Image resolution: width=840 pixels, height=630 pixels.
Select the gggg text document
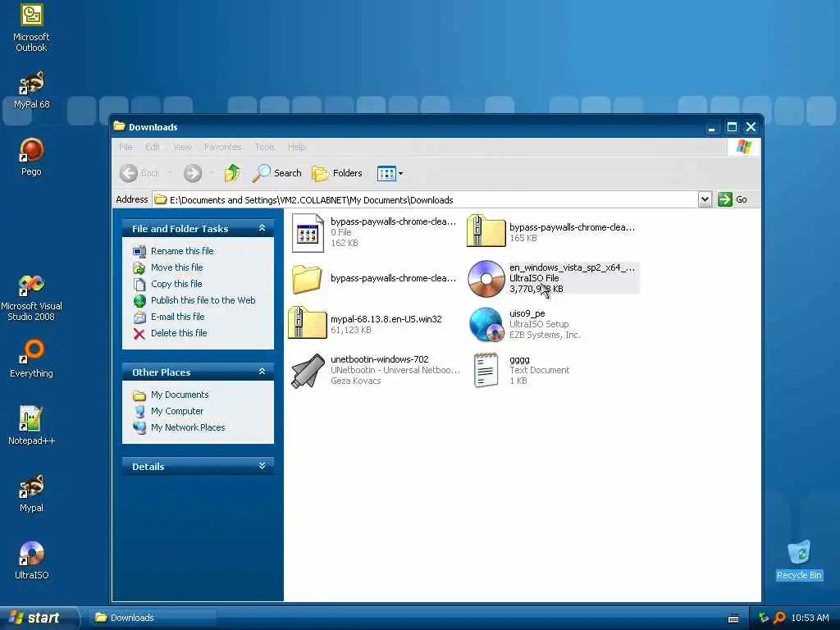521,370
